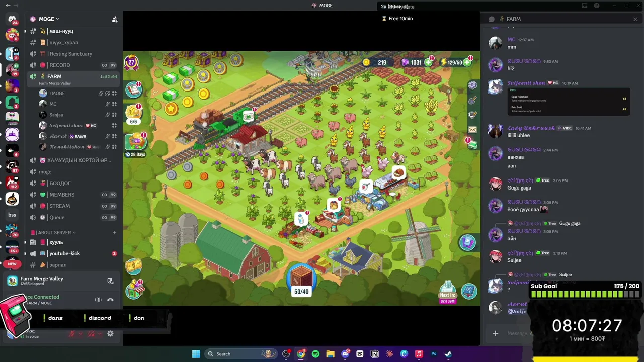Open the шуух_хурал text channel
The image size is (644, 362).
click(x=73, y=43)
